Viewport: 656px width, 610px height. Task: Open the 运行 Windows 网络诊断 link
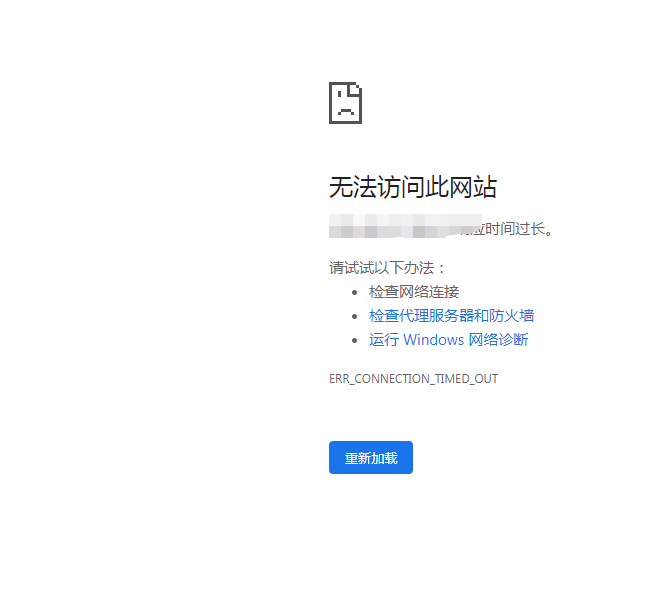[448, 339]
